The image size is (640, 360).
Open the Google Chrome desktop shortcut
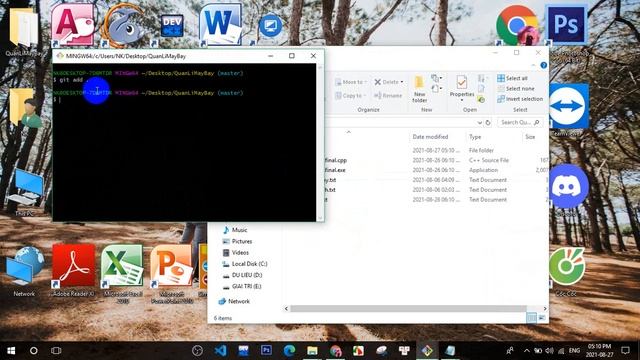[517, 24]
